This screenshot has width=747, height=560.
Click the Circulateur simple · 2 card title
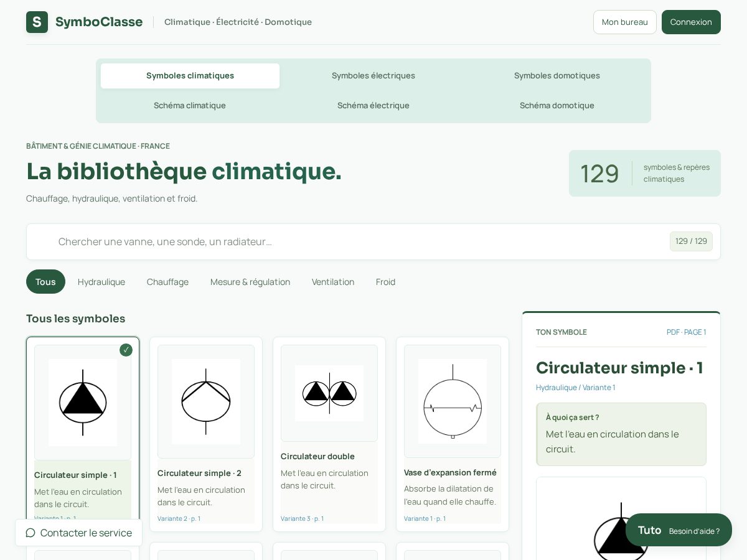tap(199, 473)
